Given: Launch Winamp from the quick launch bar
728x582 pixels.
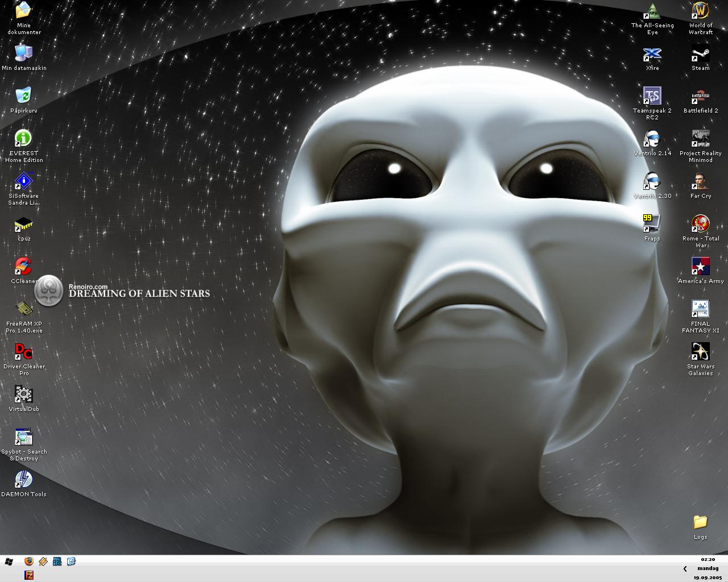Looking at the screenshot, I should click(x=43, y=562).
